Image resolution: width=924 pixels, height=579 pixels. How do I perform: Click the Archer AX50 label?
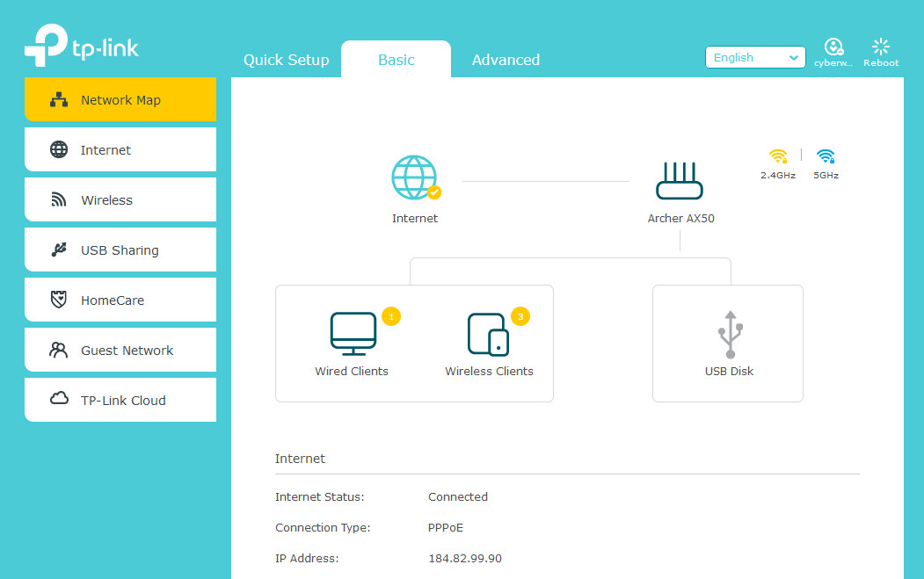(680, 218)
